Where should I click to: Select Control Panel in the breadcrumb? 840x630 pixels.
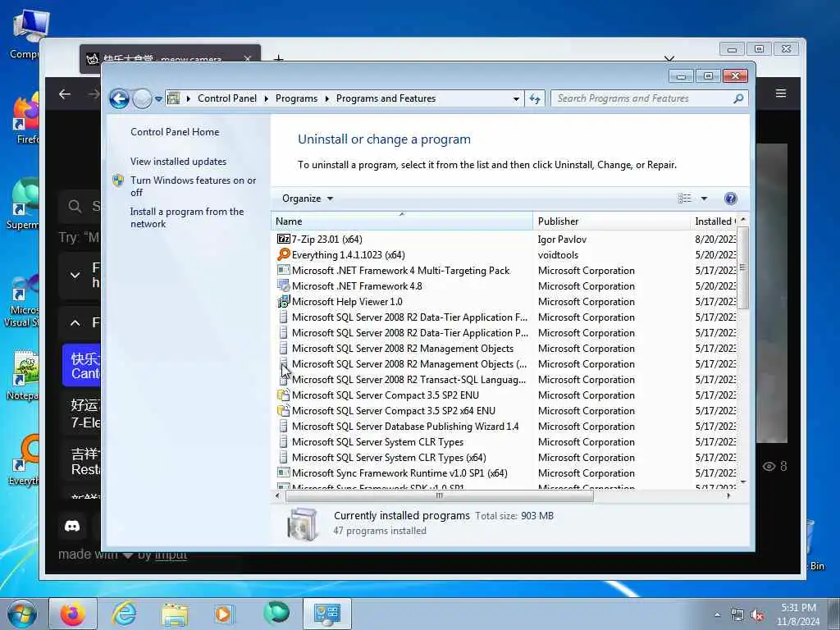click(x=226, y=98)
